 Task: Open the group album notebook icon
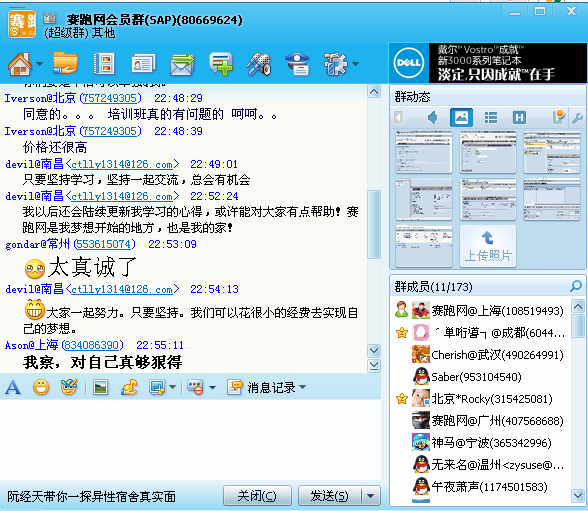104,63
